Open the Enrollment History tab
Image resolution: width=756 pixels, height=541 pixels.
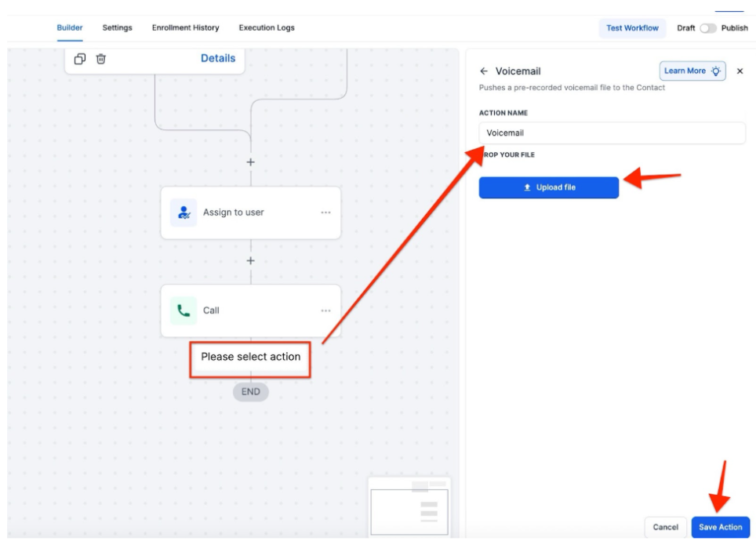coord(186,28)
